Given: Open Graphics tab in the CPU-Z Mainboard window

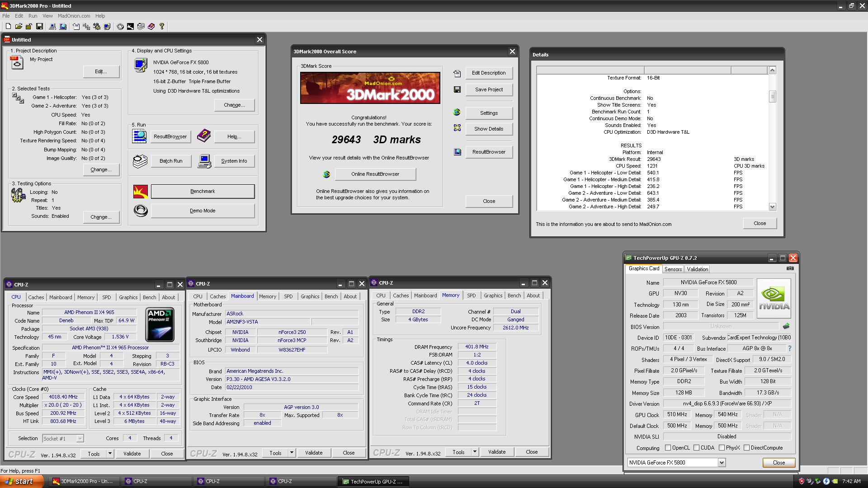Looking at the screenshot, I should [310, 296].
